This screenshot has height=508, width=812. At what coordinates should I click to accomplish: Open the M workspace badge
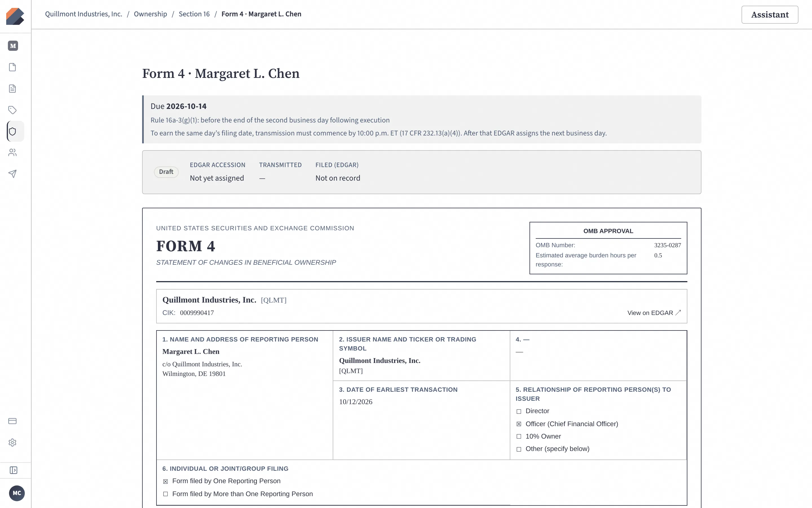tap(13, 46)
